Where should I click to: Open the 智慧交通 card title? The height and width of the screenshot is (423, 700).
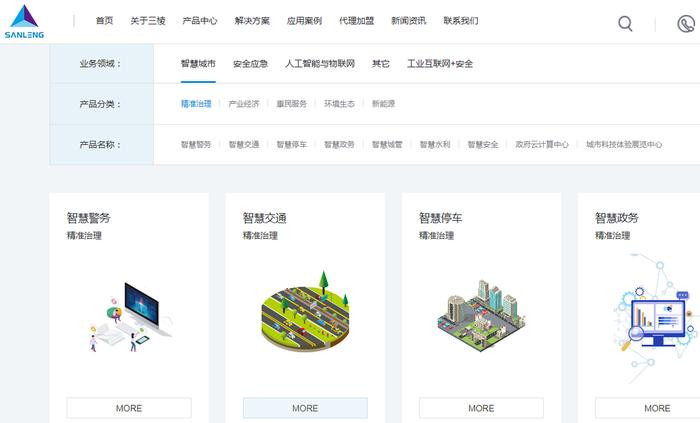tap(265, 218)
